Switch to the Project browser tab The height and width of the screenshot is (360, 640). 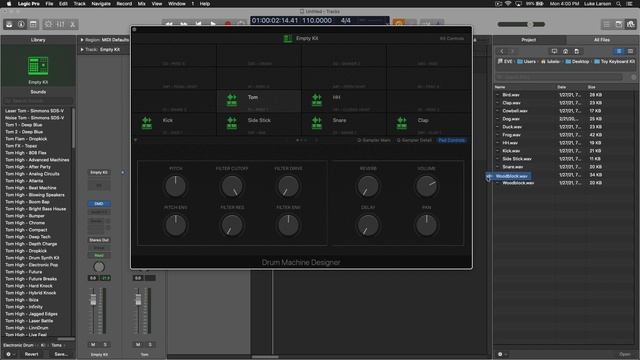pyautogui.click(x=529, y=40)
